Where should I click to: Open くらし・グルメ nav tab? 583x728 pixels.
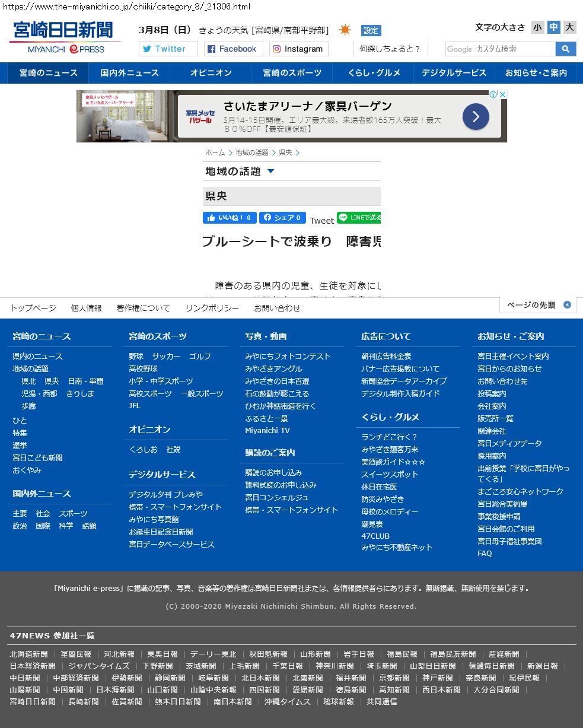[373, 73]
